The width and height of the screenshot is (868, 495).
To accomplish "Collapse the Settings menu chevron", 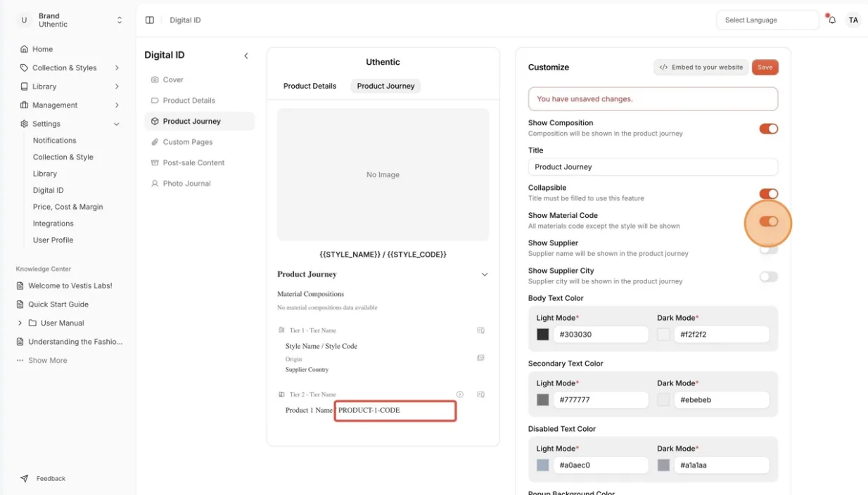I will 117,124.
